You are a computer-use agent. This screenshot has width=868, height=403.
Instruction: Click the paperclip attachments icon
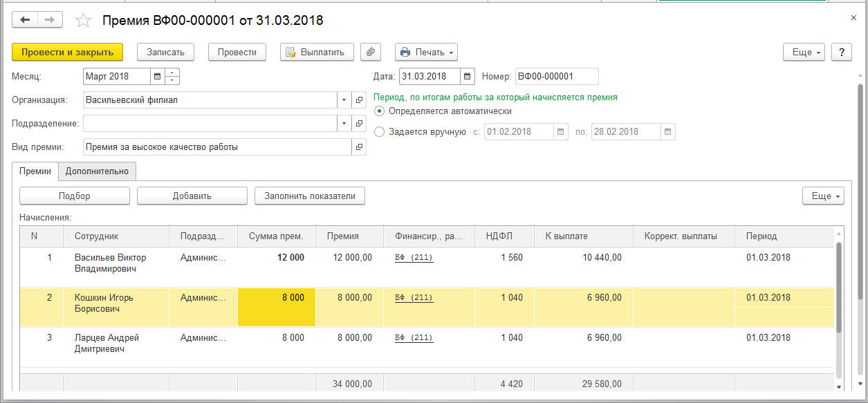click(x=371, y=52)
